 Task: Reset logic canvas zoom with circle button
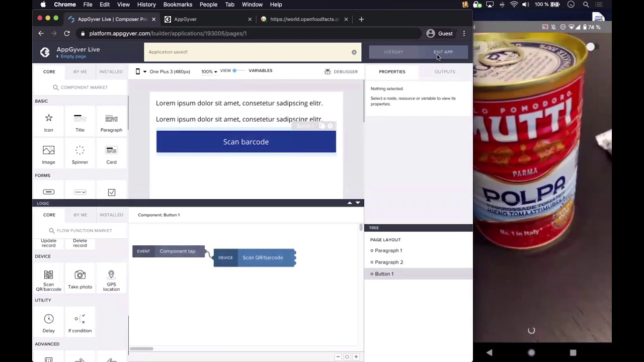pos(347,356)
